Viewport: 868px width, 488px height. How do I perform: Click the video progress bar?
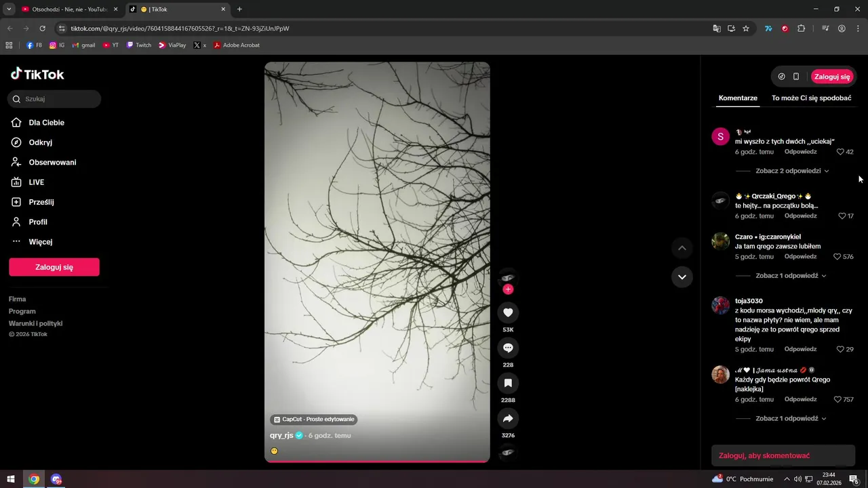point(377,461)
